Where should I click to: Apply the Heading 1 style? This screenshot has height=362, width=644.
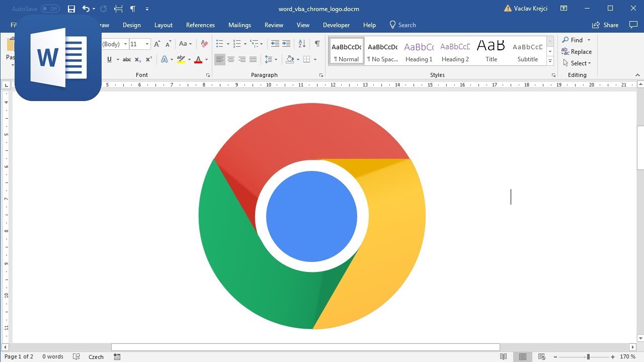[419, 51]
